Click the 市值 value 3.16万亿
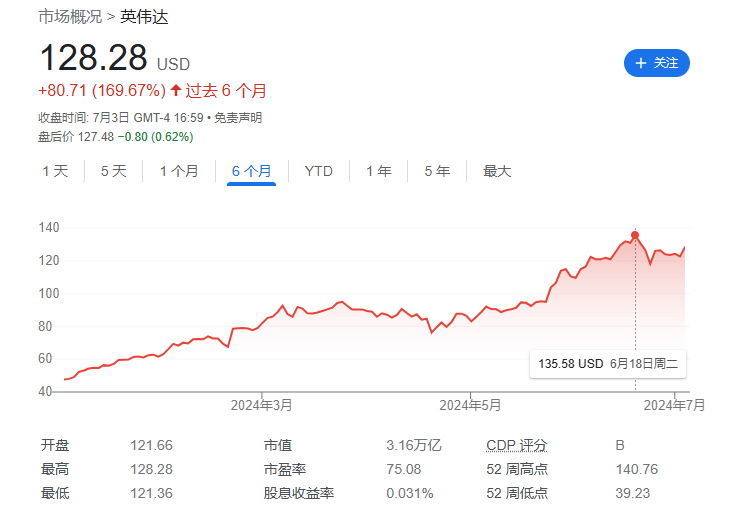Viewport: 736px width, 511px height. pos(414,445)
